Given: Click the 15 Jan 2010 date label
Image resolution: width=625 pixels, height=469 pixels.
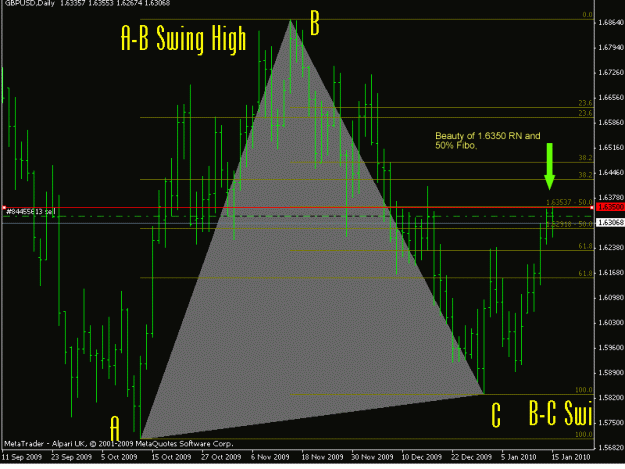Looking at the screenshot, I should (571, 457).
